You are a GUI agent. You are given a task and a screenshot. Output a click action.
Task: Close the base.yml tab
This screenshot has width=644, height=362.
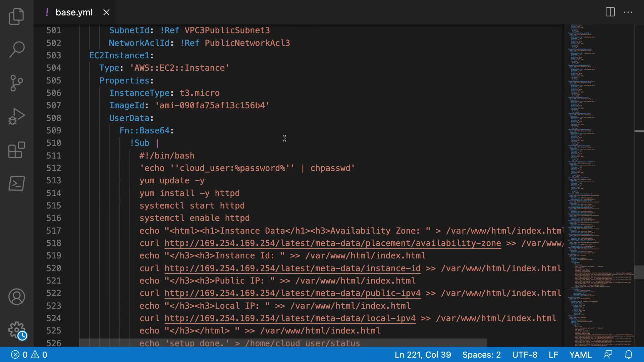[x=106, y=12]
